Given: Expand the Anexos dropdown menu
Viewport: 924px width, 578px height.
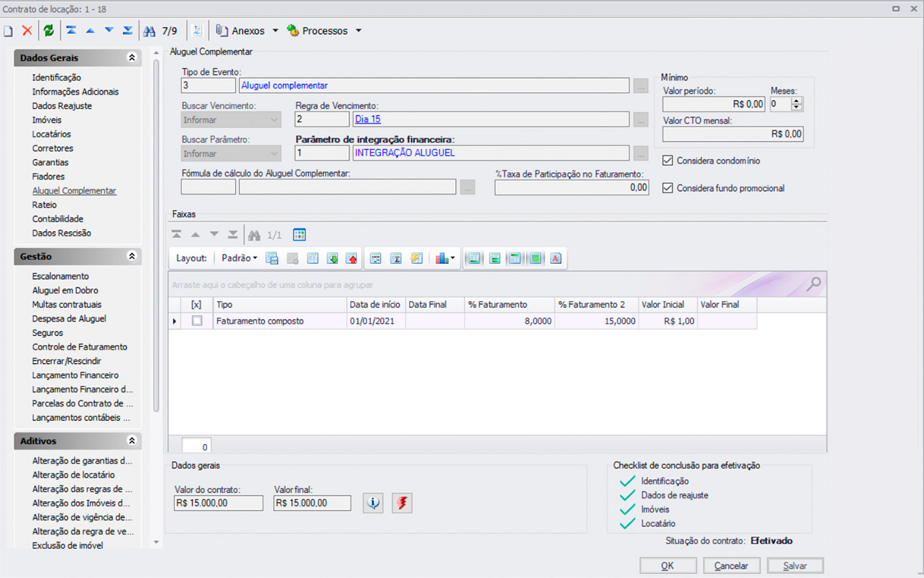Looking at the screenshot, I should pos(275,31).
